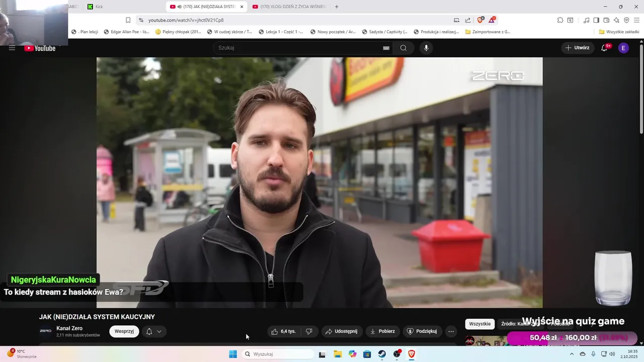644x362 pixels.
Task: Open Brave playlist music note icon
Action: coord(586,20)
